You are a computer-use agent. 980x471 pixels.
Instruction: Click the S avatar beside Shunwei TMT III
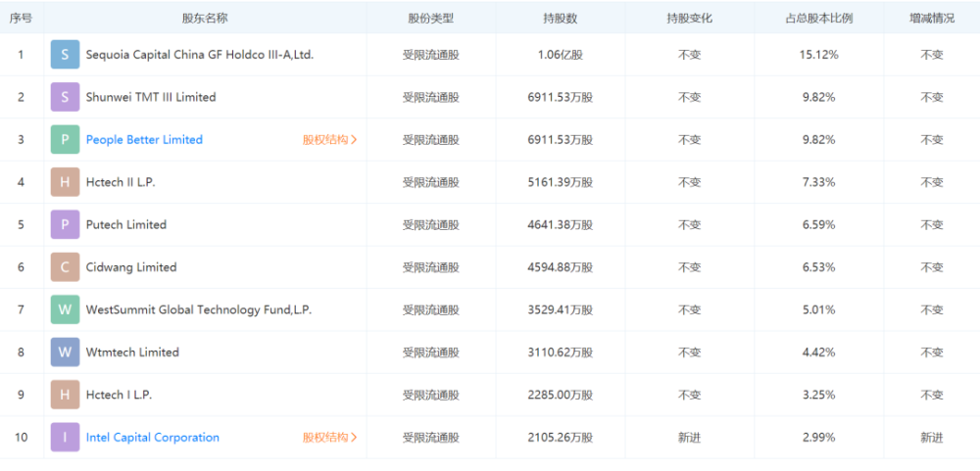pos(65,97)
